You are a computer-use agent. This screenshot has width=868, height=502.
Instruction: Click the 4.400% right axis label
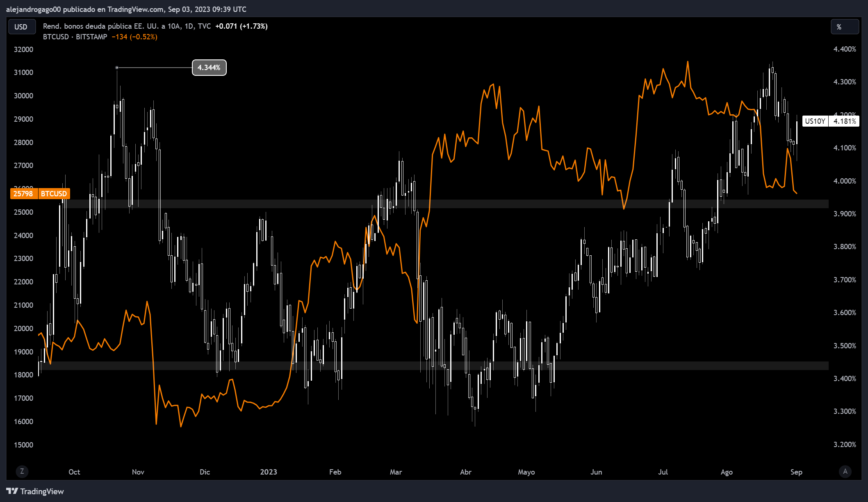point(845,49)
